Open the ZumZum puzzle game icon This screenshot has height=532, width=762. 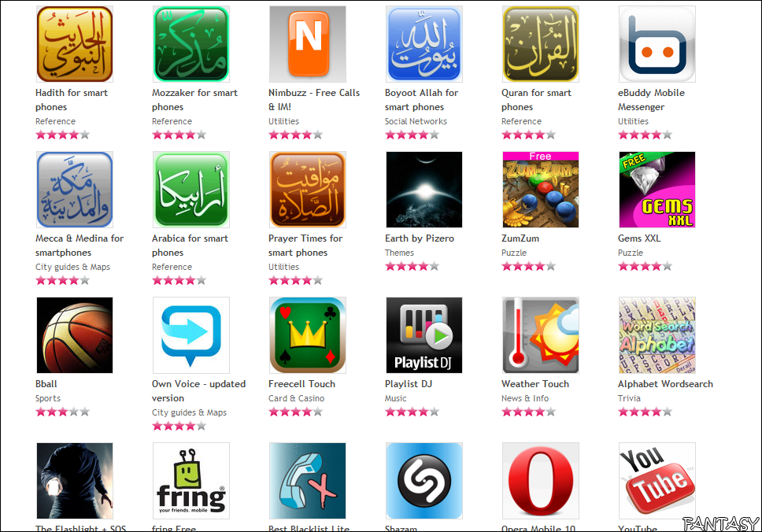540,190
